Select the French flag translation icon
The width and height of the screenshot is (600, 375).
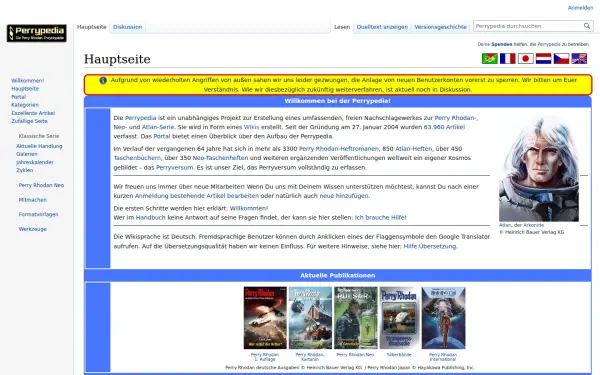coord(507,59)
